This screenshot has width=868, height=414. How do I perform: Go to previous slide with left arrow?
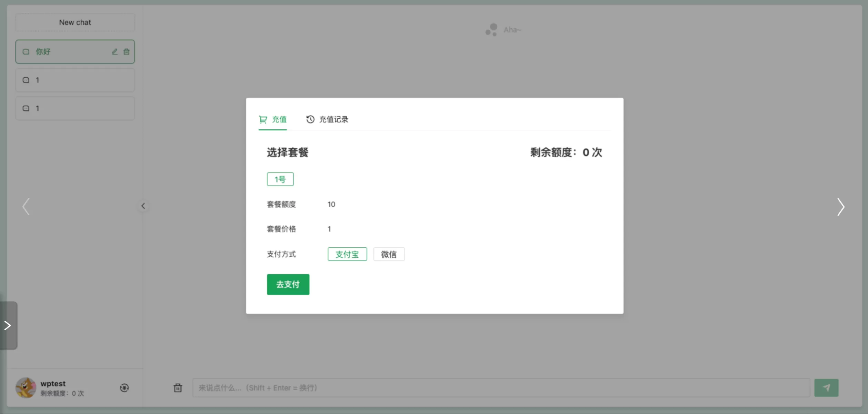26,207
